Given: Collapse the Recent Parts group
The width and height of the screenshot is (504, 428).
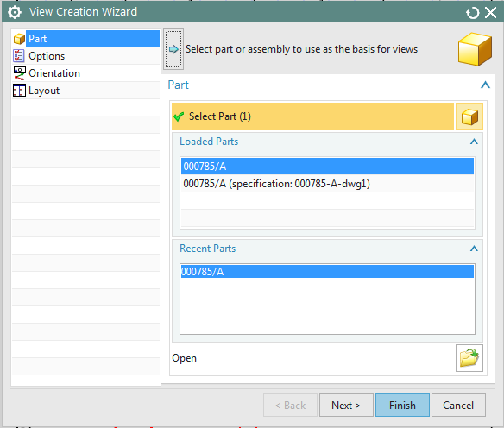Looking at the screenshot, I should tap(474, 249).
